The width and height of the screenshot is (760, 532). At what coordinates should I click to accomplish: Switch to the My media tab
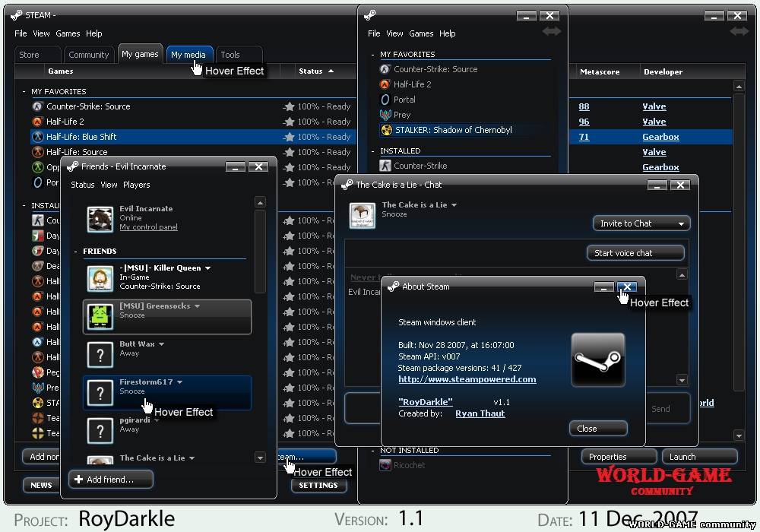click(188, 55)
